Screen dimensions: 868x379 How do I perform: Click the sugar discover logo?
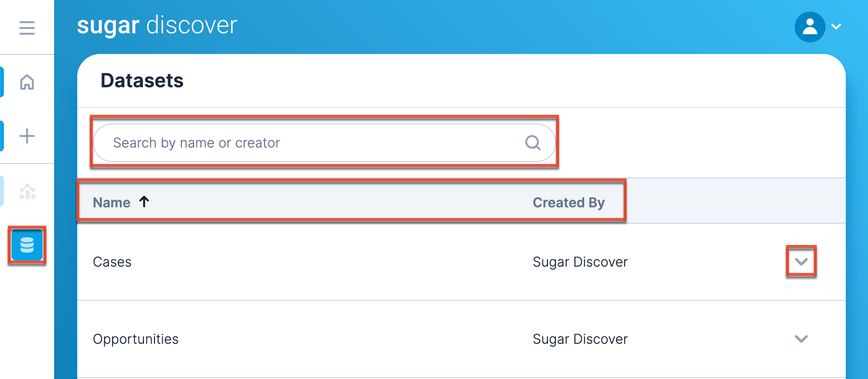point(157,25)
